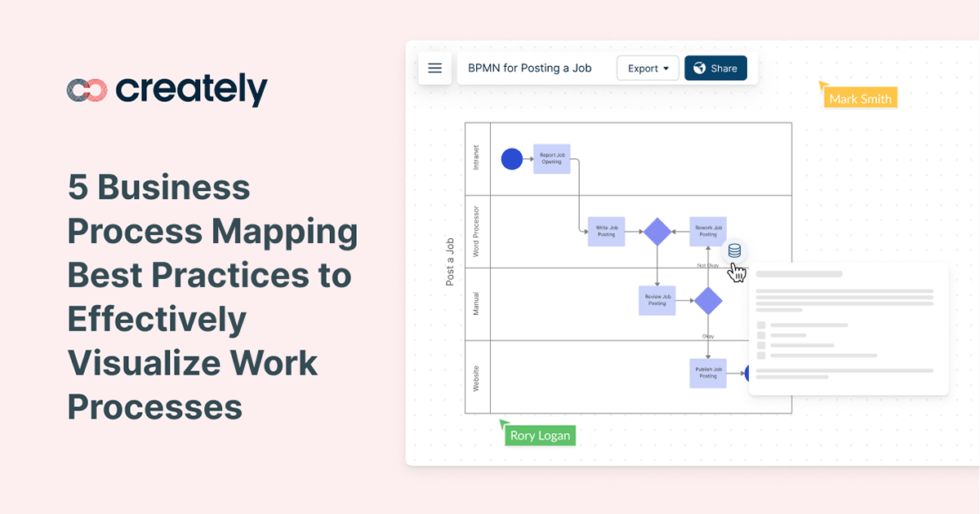Click the Export dropdown arrow

click(x=666, y=69)
